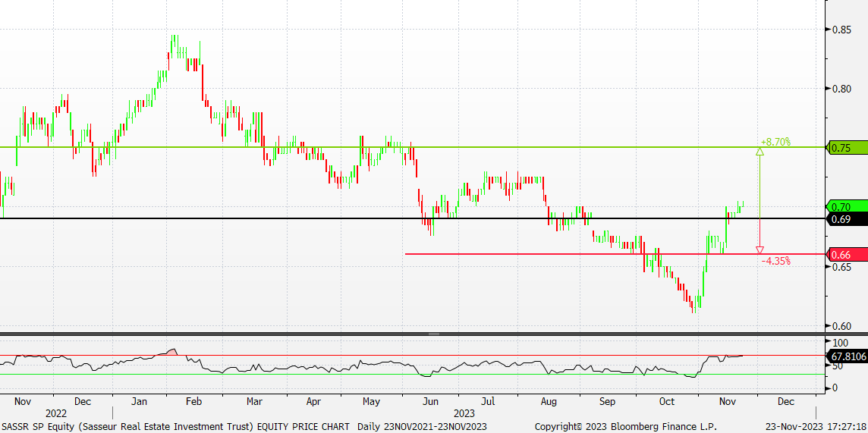The height and width of the screenshot is (433, 868).
Task: Click the red downward arrowhead at 0.66
Action: click(x=759, y=250)
